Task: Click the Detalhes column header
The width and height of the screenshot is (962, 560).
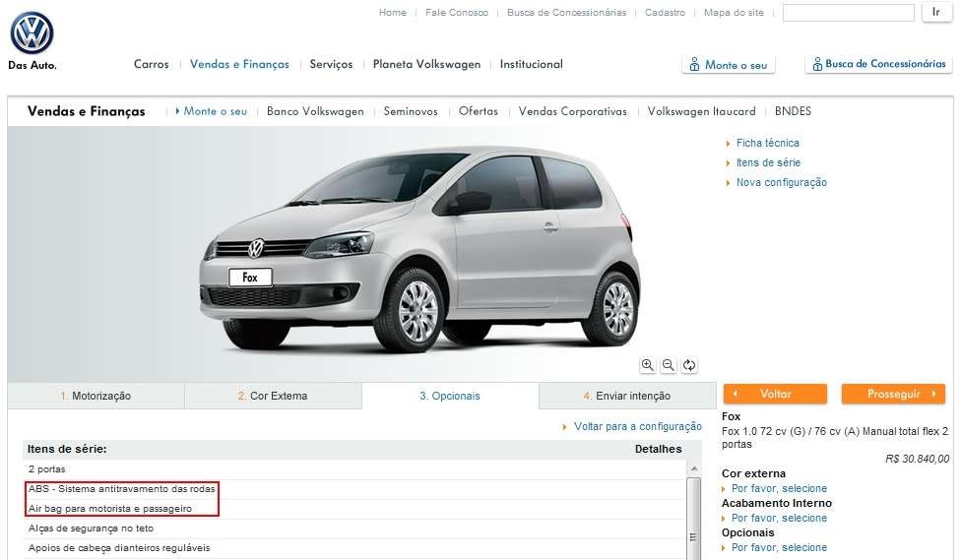Action: click(x=659, y=449)
